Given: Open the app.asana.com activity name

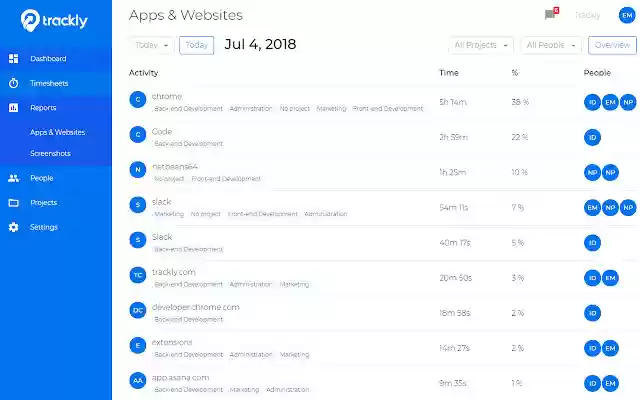Looking at the screenshot, I should [x=180, y=378].
